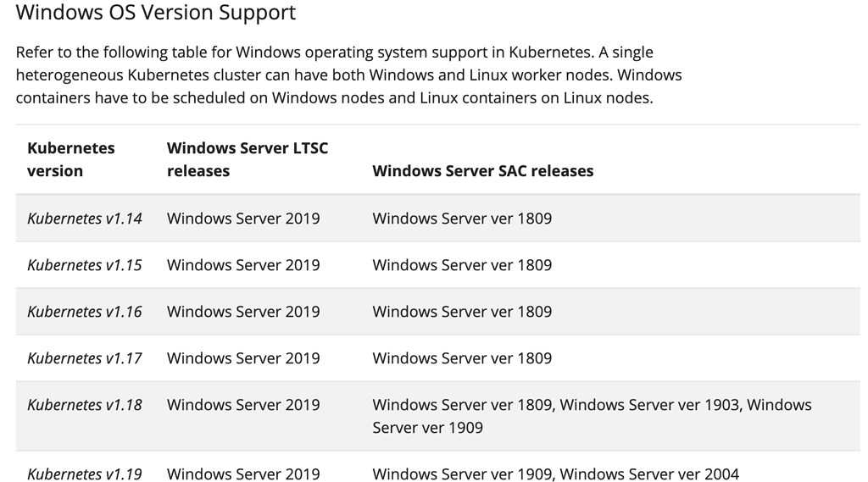Screen dimensions: 868x482
Task: Click the "Kubernetes version" column header
Action: [x=71, y=159]
